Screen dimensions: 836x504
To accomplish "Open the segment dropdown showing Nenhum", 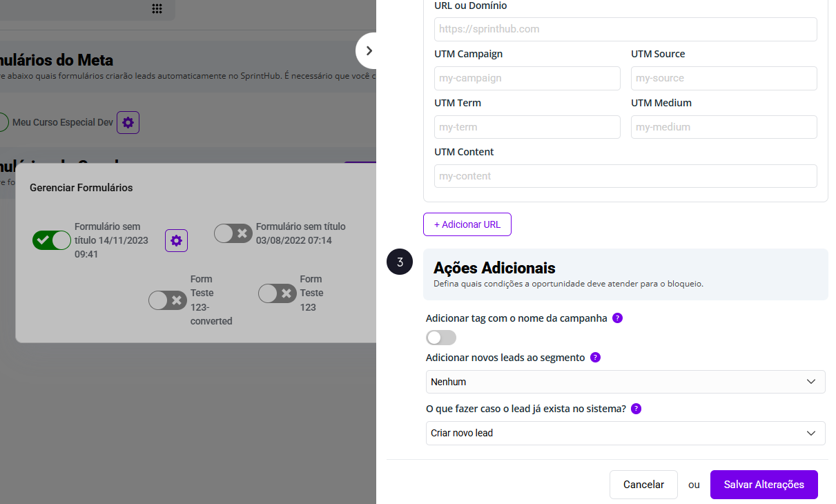I will point(625,382).
